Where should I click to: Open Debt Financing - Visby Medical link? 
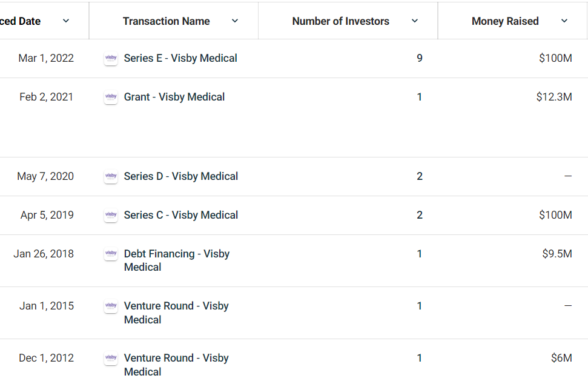tap(177, 260)
